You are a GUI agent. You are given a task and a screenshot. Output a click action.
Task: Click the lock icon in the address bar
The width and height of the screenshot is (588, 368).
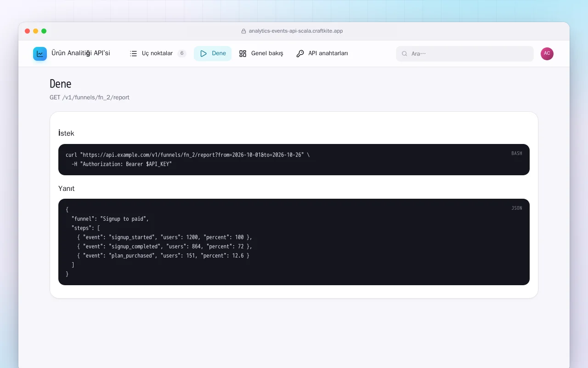coord(244,31)
